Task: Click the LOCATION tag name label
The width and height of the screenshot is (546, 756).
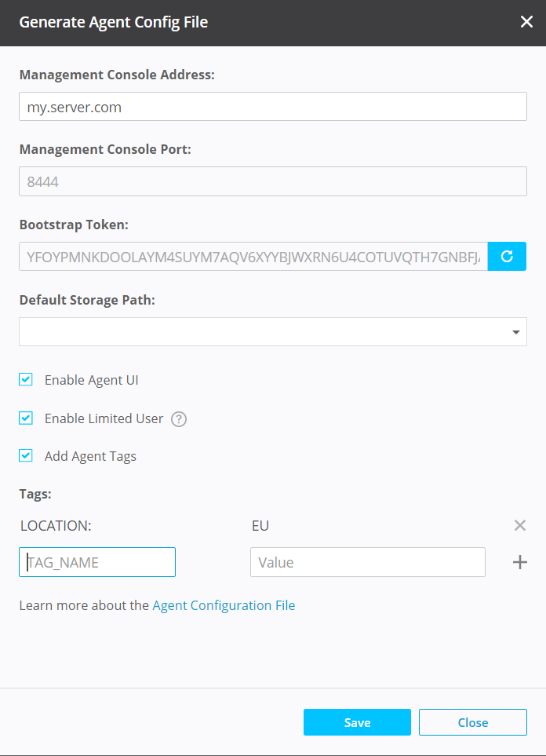Action: pyautogui.click(x=56, y=526)
